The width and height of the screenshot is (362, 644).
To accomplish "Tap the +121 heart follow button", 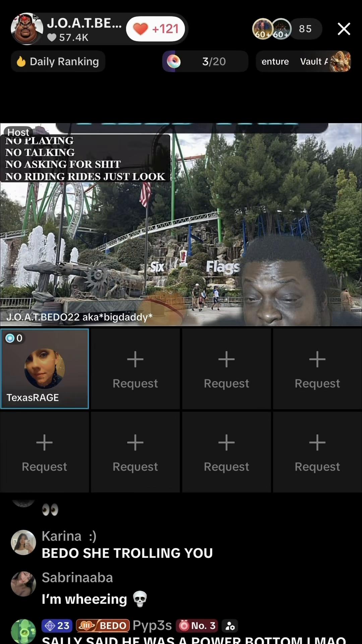I will [156, 29].
